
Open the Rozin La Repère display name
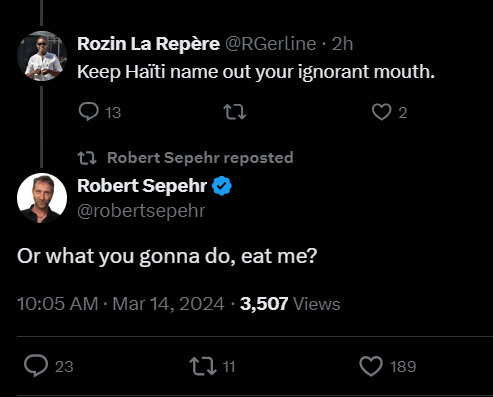pyautogui.click(x=148, y=44)
